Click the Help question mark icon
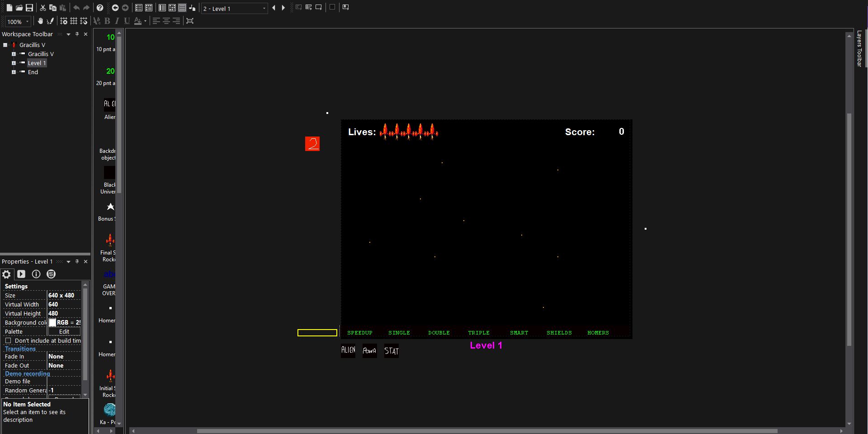This screenshot has height=434, width=868. pyautogui.click(x=100, y=8)
